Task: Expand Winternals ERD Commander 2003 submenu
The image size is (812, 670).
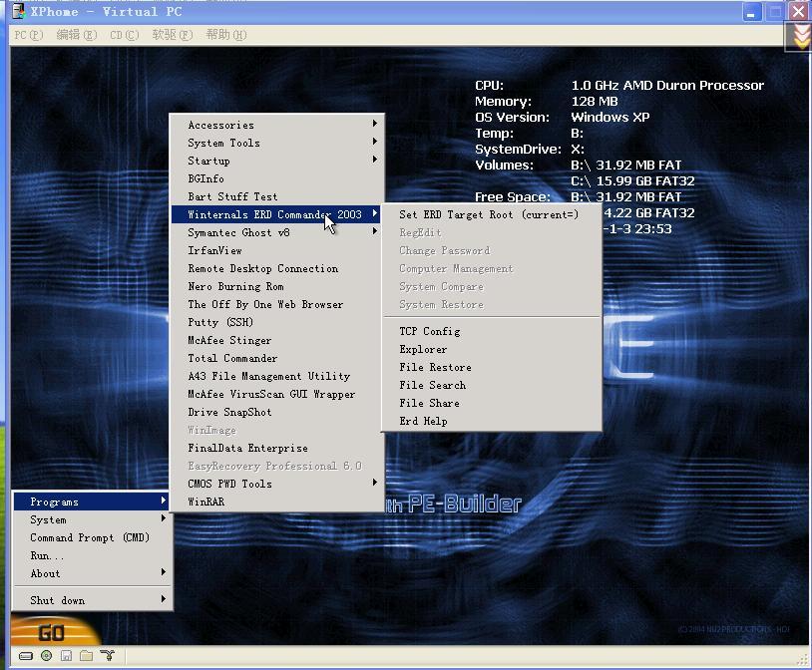Action: pos(276,214)
